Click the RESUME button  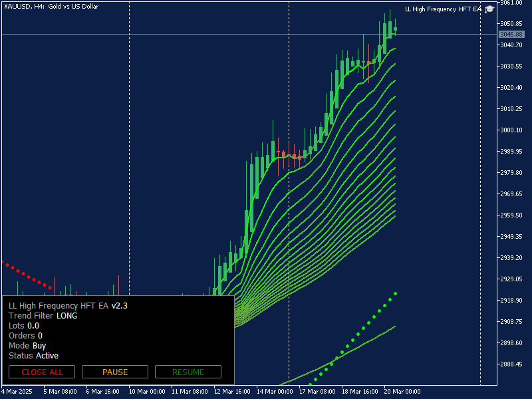click(188, 372)
